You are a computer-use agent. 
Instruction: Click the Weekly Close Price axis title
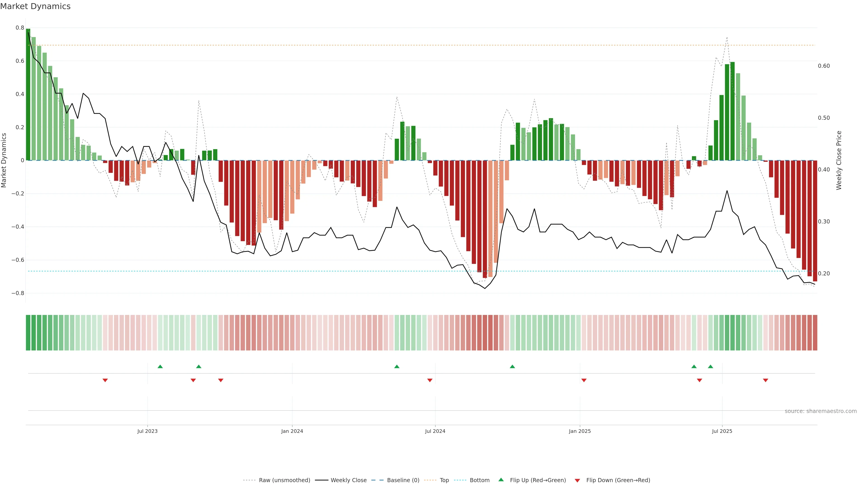(839, 160)
